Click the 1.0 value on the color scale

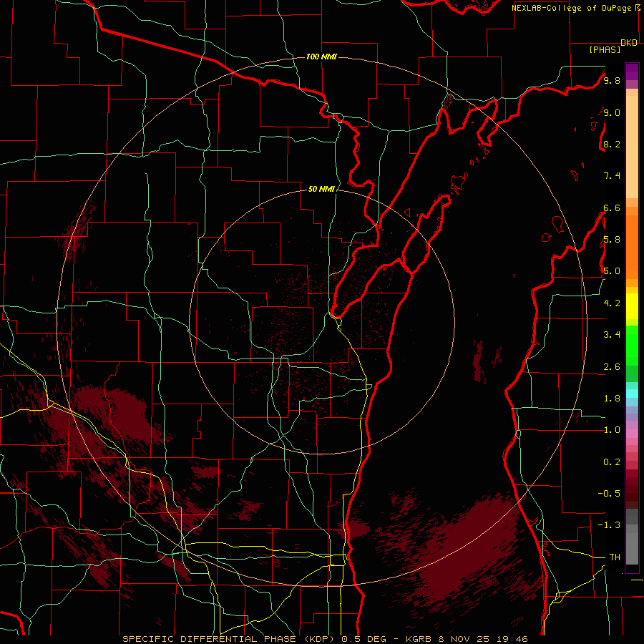click(612, 430)
